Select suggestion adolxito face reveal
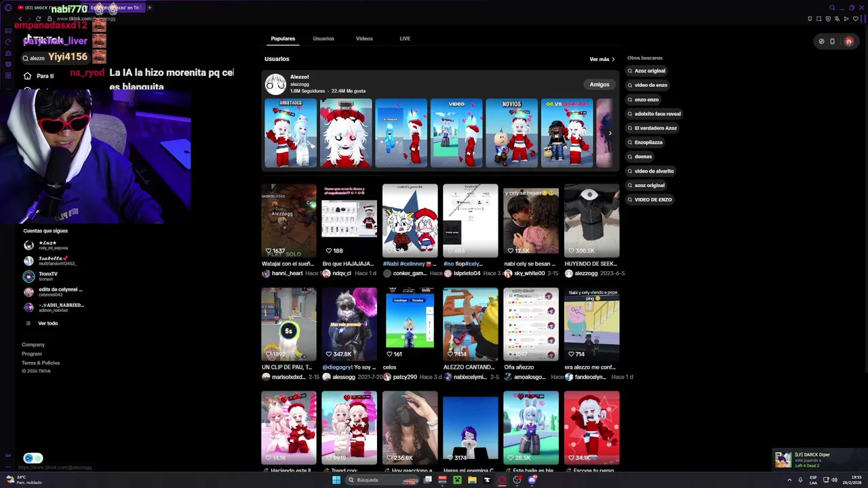 [654, 114]
